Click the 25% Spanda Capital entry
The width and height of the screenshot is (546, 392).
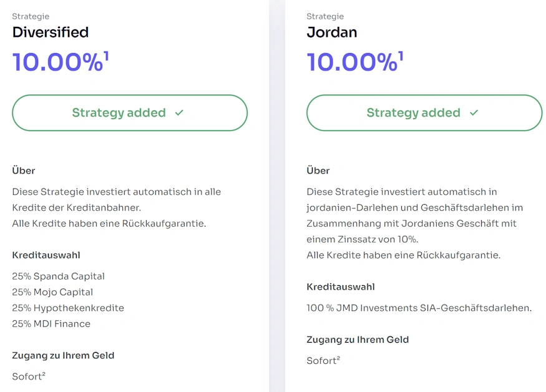point(58,276)
